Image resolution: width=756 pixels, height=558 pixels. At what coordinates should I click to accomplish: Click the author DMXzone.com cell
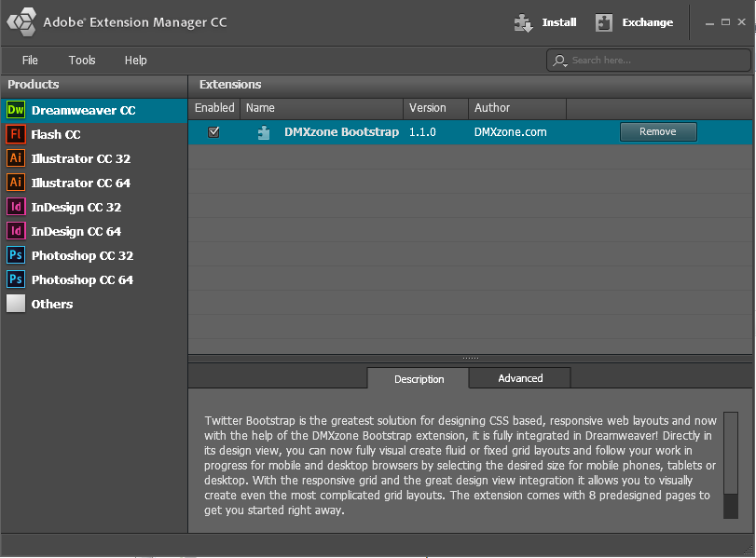coord(510,132)
